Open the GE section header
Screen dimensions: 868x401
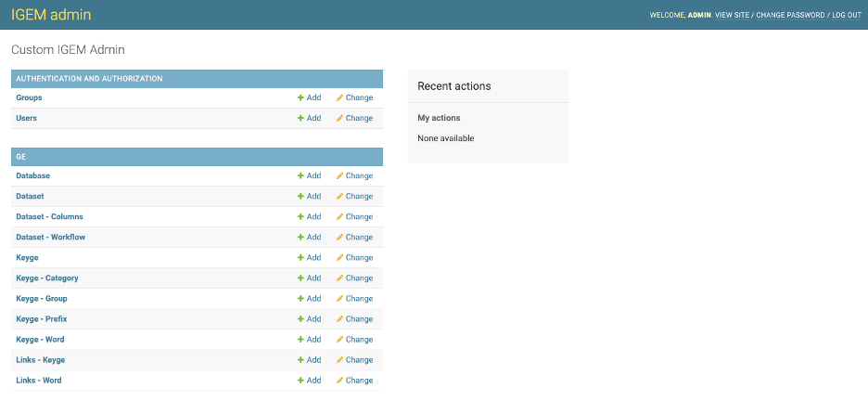(21, 157)
